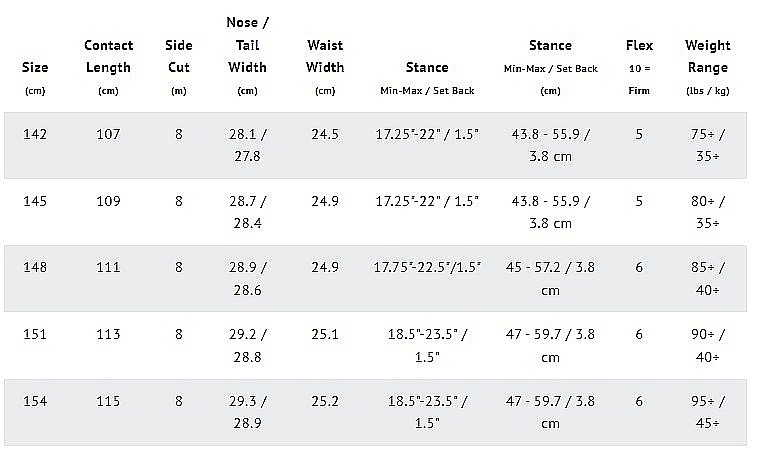Viewport: 761px width, 455px height.
Task: Click the 95+ / 45+ weight range cell
Action: 707,412
